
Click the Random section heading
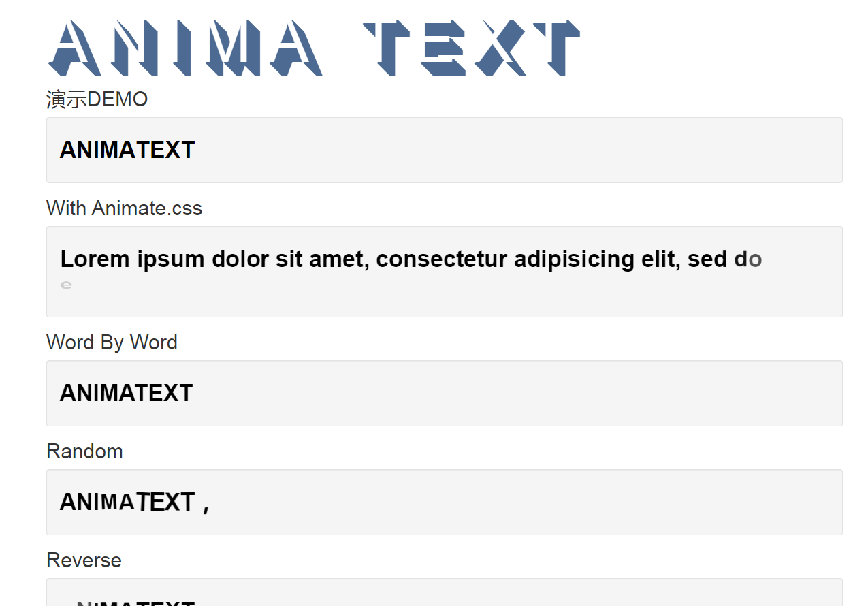click(84, 451)
